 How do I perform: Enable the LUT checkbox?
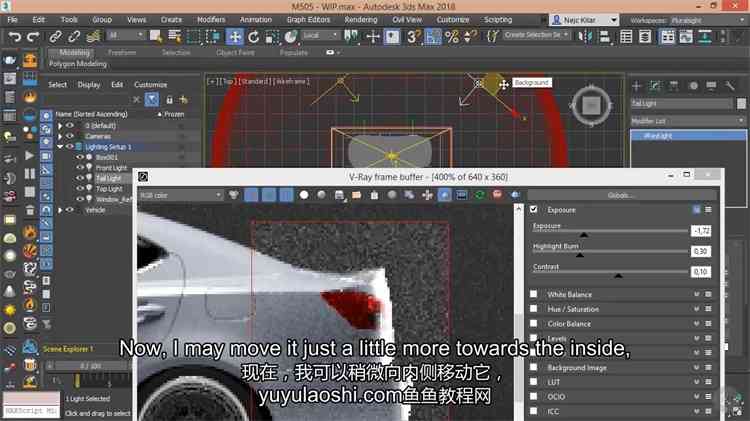(534, 382)
